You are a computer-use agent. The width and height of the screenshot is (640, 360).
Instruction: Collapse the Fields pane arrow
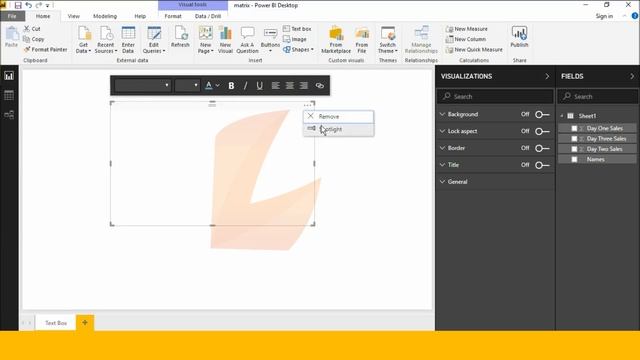tap(632, 76)
